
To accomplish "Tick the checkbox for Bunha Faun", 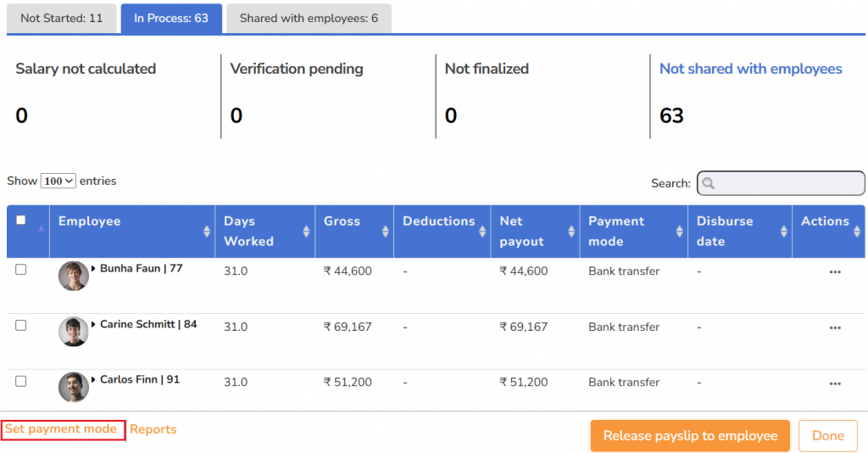I will [x=21, y=270].
